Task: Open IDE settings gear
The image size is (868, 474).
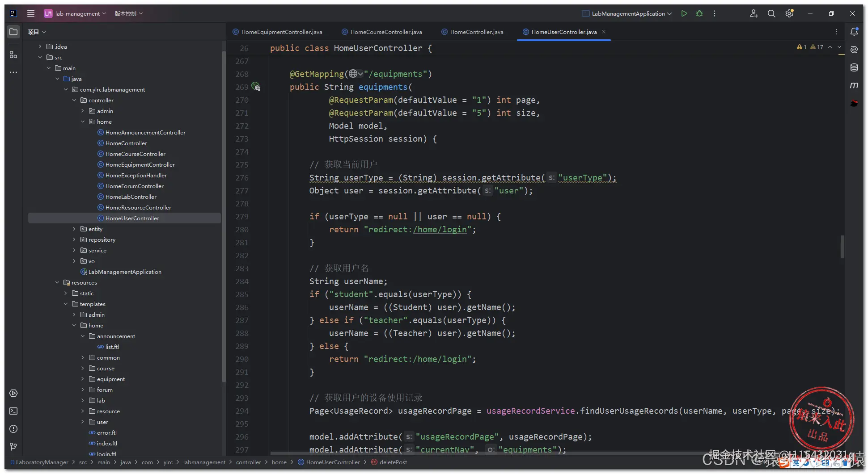Action: click(789, 13)
